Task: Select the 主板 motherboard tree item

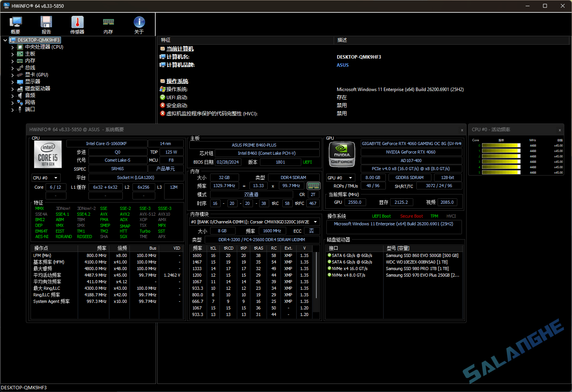Action: (30, 54)
